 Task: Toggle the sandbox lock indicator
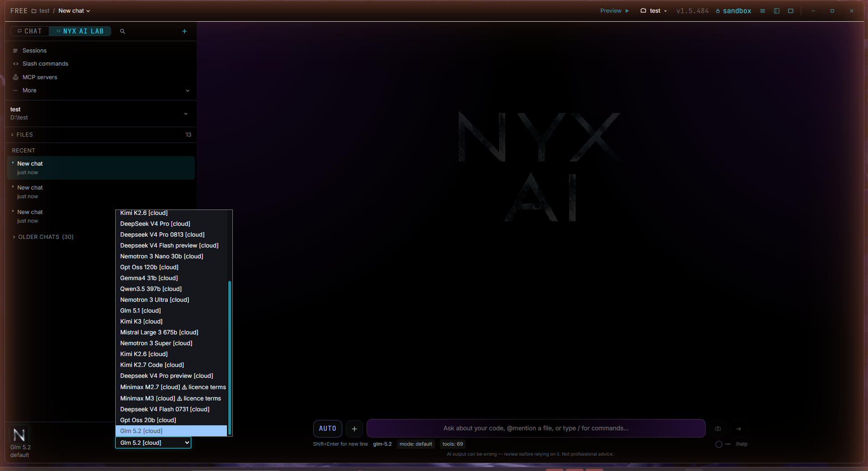(733, 11)
